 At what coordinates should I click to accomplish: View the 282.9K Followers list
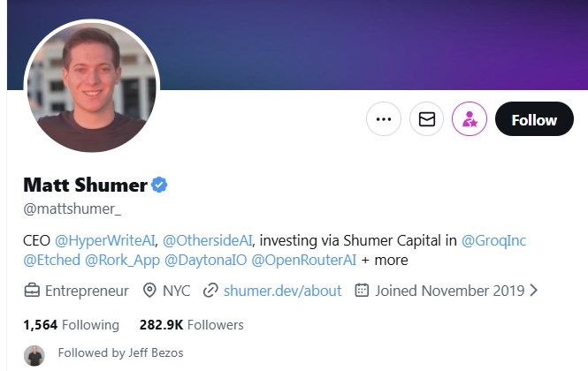[x=191, y=325]
